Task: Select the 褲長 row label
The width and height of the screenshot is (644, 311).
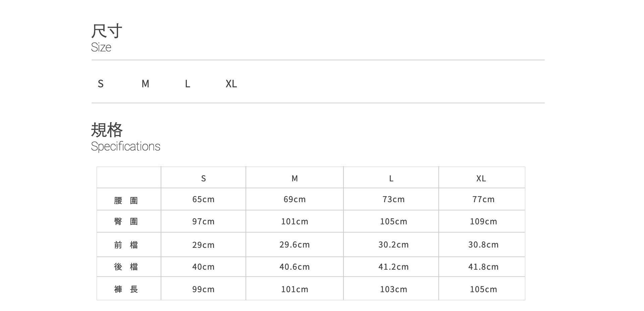Action: (126, 289)
